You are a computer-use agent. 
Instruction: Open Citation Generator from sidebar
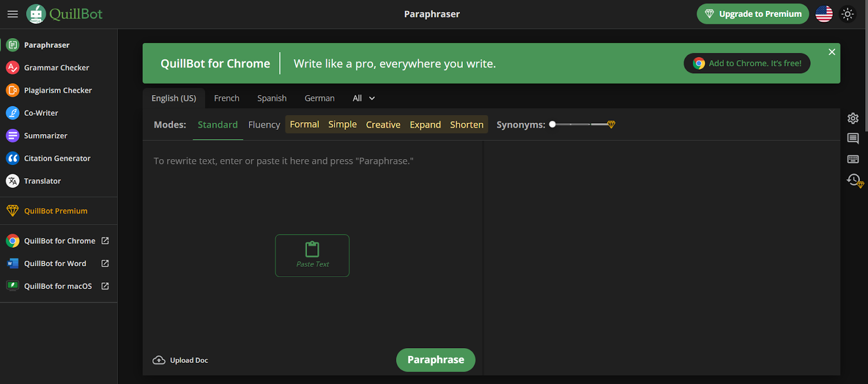[57, 159]
